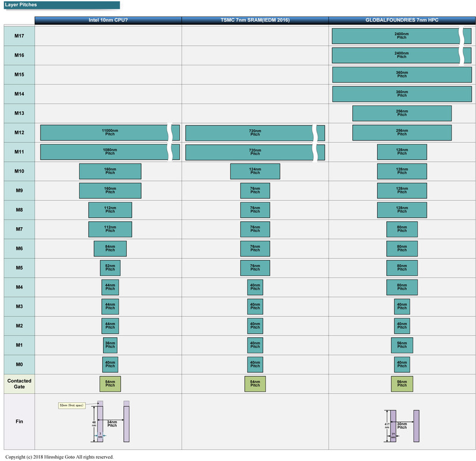Click the copyright Hiroshige Goto notice
Viewport: 476px width, 461px height.
click(59, 457)
